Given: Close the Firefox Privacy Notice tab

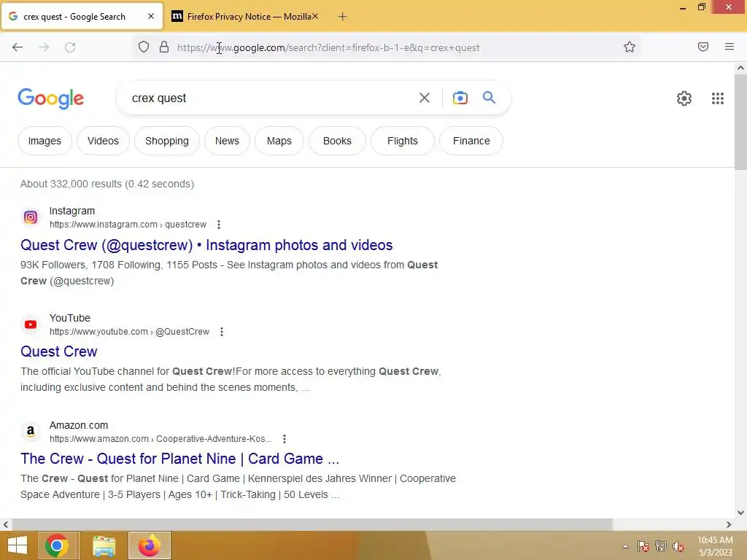Looking at the screenshot, I should click(x=315, y=16).
